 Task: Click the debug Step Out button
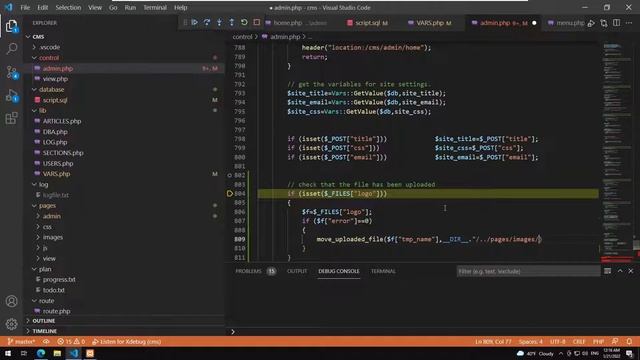231,22
